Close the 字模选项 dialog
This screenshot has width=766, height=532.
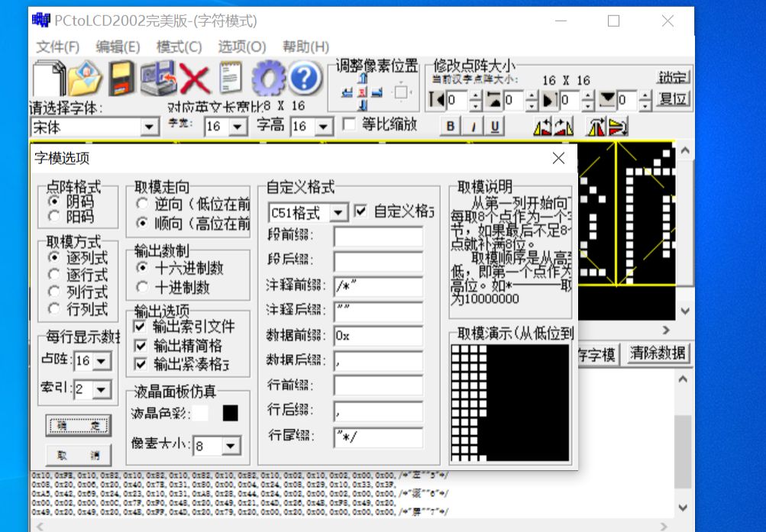tap(558, 158)
